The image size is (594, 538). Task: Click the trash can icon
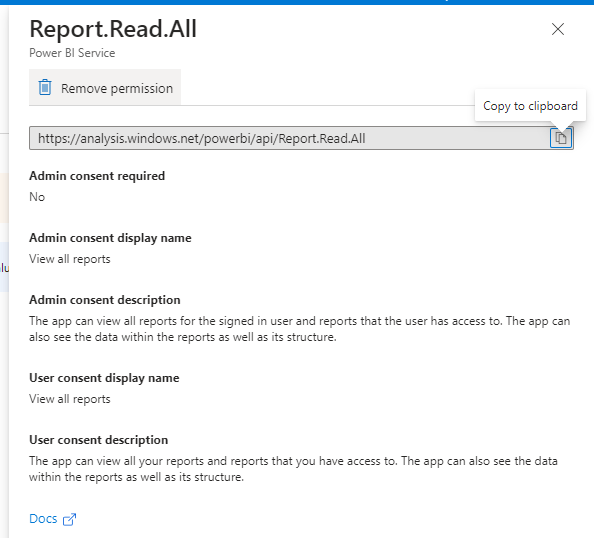45,88
